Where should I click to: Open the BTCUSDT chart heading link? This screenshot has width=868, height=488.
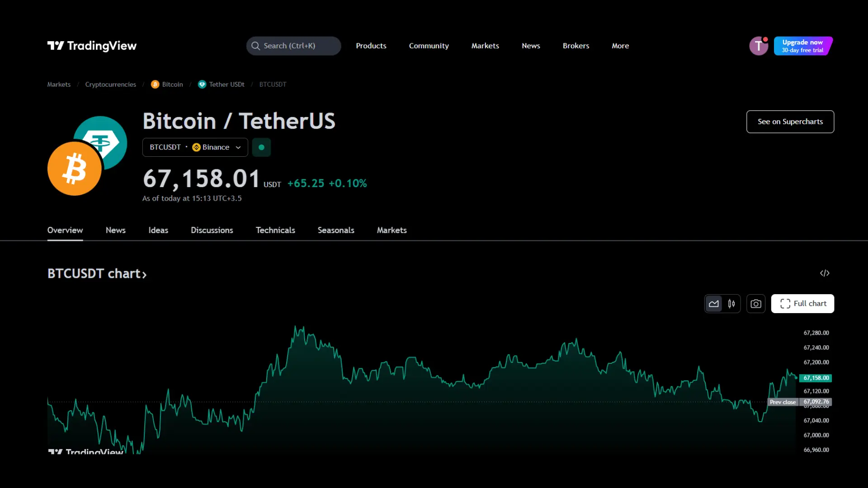97,273
